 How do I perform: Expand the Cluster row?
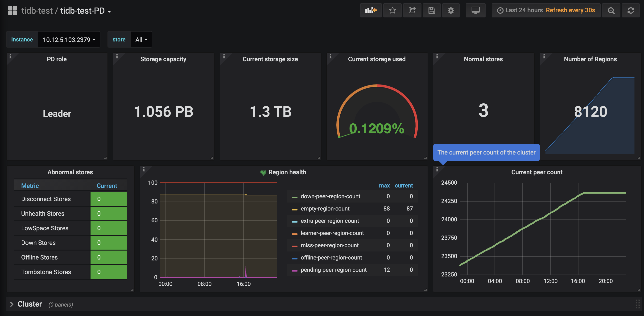pos(29,304)
